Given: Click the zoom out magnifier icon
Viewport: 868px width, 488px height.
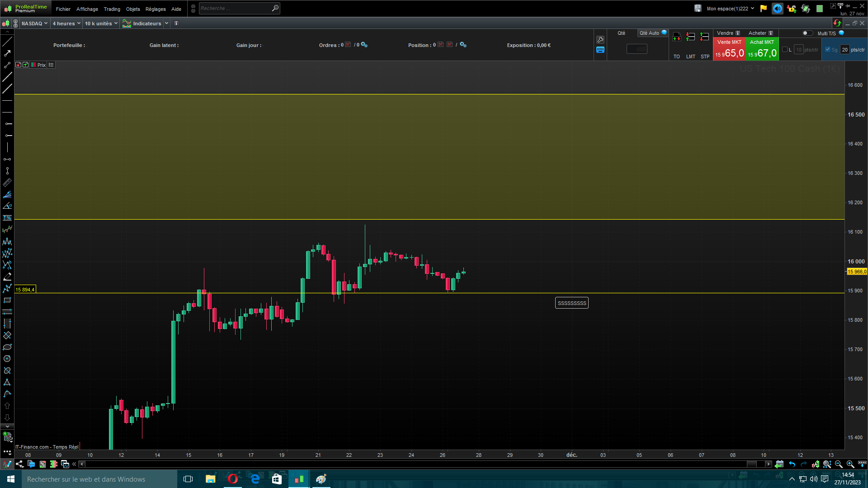Looking at the screenshot, I should 839,464.
